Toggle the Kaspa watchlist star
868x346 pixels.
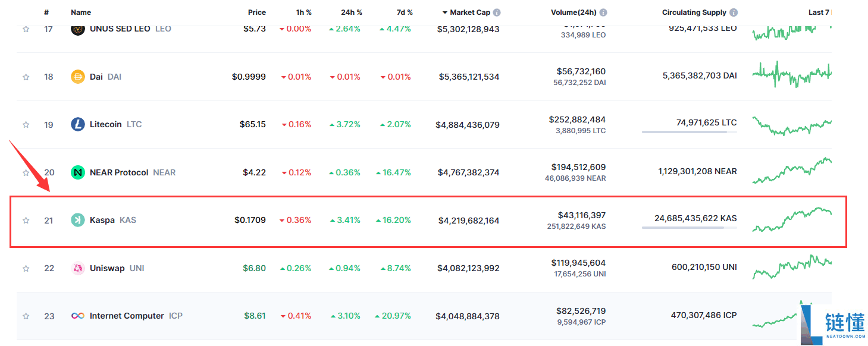[x=26, y=221]
